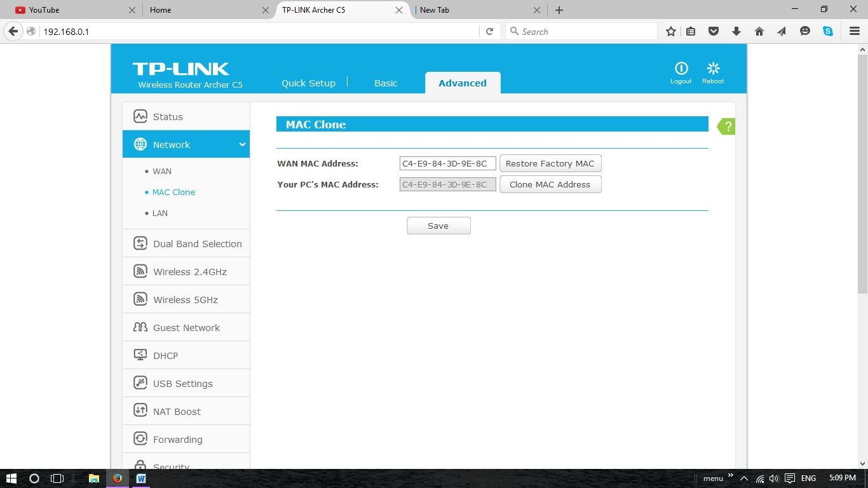Go to the Firefox home page icon
The height and width of the screenshot is (488, 868).
[759, 31]
